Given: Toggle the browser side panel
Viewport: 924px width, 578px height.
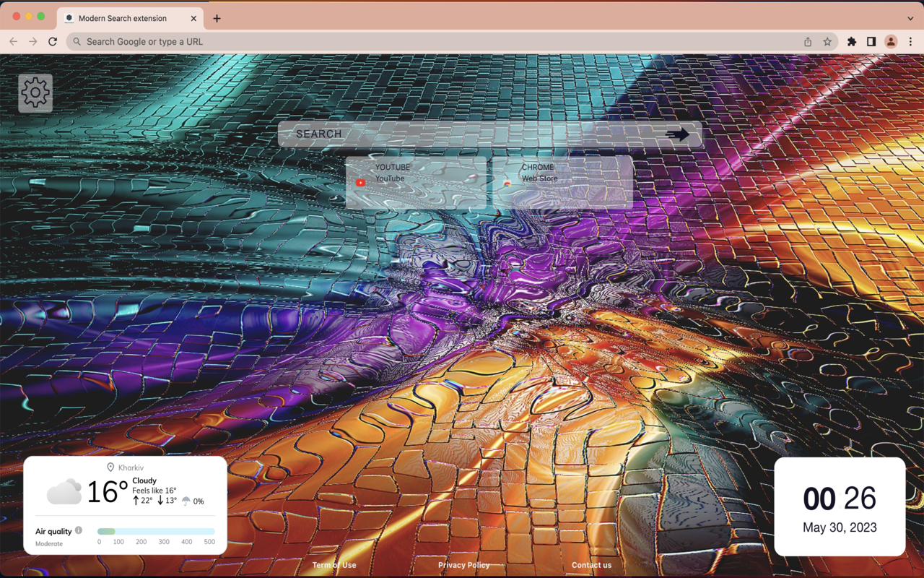Looking at the screenshot, I should (871, 42).
